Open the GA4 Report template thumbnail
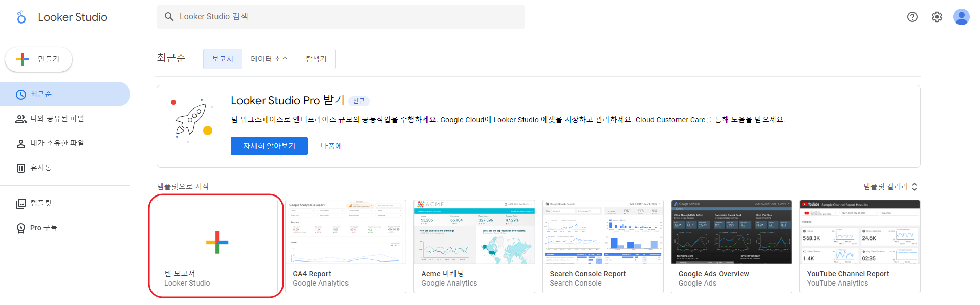This screenshot has height=305, width=980. pos(345,232)
